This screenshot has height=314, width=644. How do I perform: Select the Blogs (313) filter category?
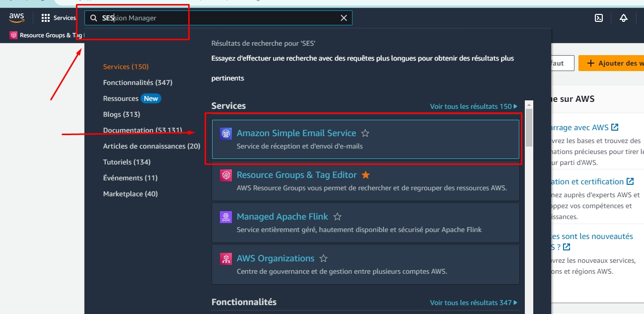(122, 114)
